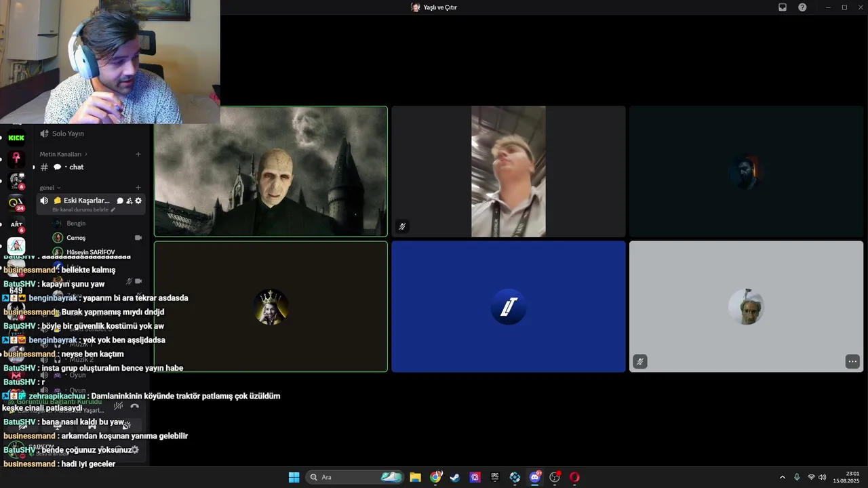Screen dimensions: 868x488
Task: Select user Hüseyin SARIFOV in voice list
Action: [91, 252]
